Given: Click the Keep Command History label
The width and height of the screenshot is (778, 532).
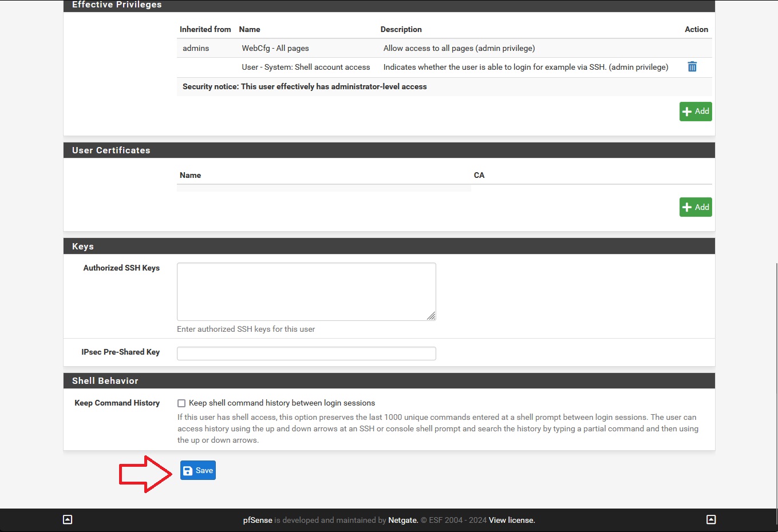Looking at the screenshot, I should pos(117,403).
